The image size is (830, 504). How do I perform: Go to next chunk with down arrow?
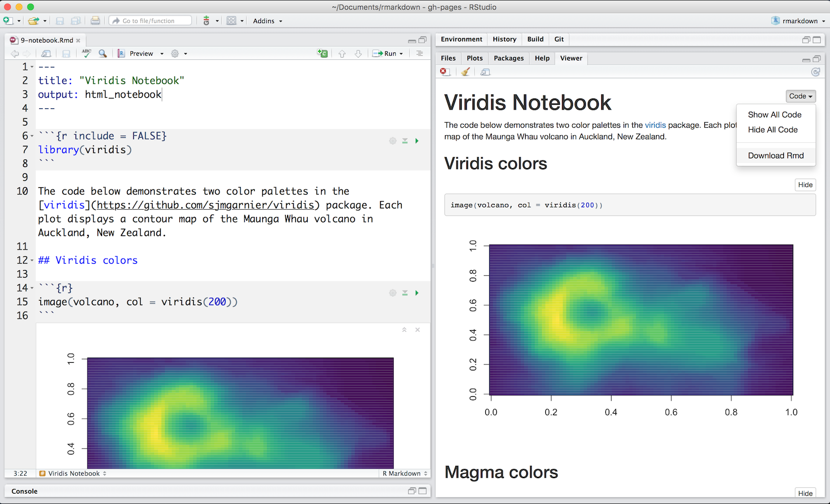point(358,54)
